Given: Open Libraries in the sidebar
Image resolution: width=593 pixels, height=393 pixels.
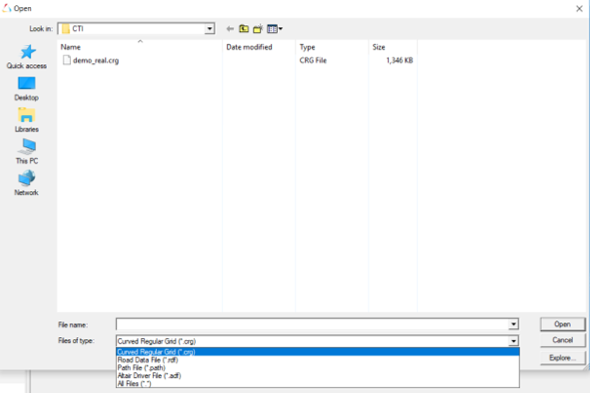Looking at the screenshot, I should tap(26, 120).
